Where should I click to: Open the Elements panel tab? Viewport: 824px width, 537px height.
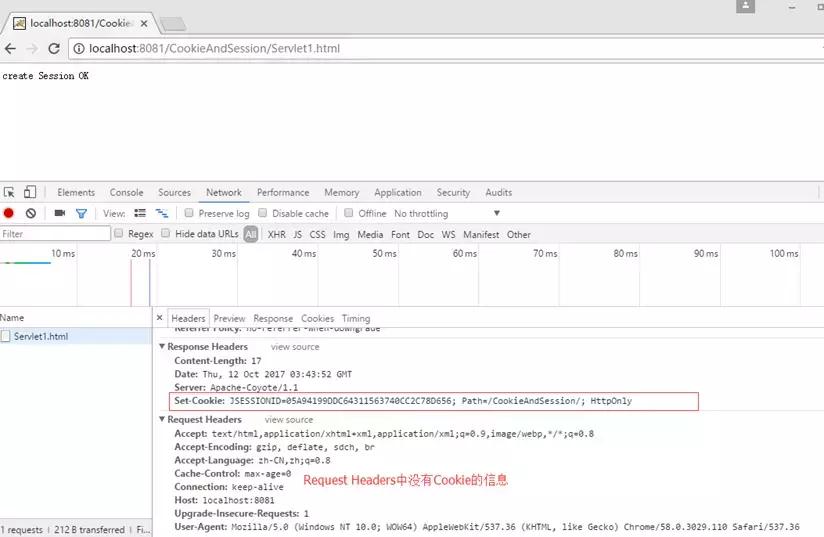click(76, 192)
